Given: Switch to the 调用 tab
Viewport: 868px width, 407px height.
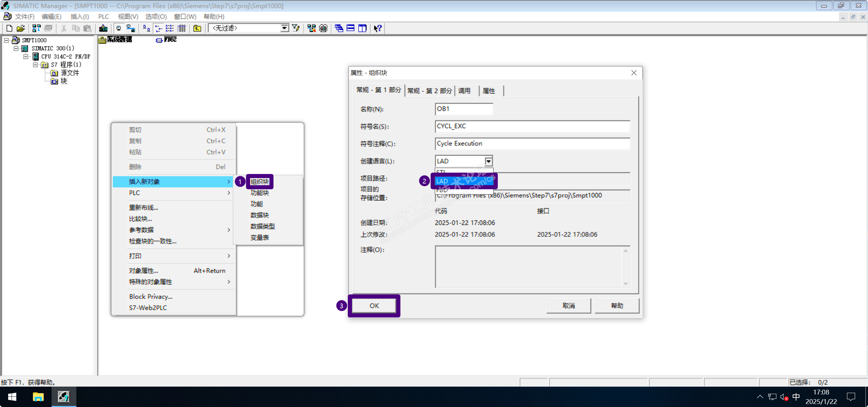Looking at the screenshot, I should tap(464, 91).
